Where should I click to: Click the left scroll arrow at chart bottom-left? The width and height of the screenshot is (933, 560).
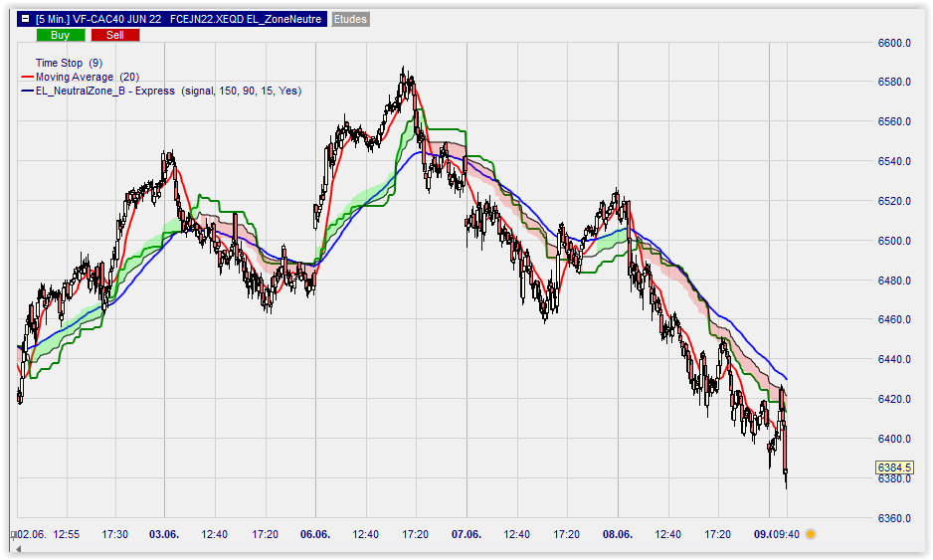[x=19, y=549]
